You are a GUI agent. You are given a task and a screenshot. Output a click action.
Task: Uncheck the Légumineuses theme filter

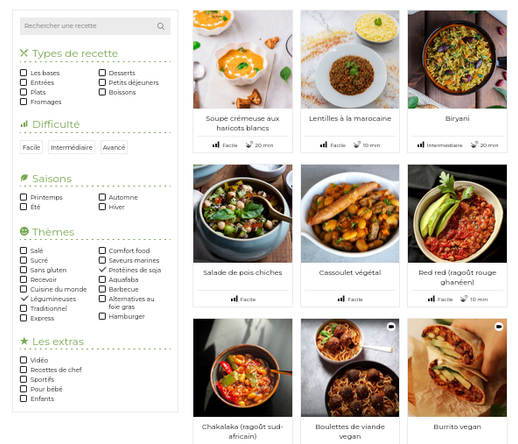point(24,298)
